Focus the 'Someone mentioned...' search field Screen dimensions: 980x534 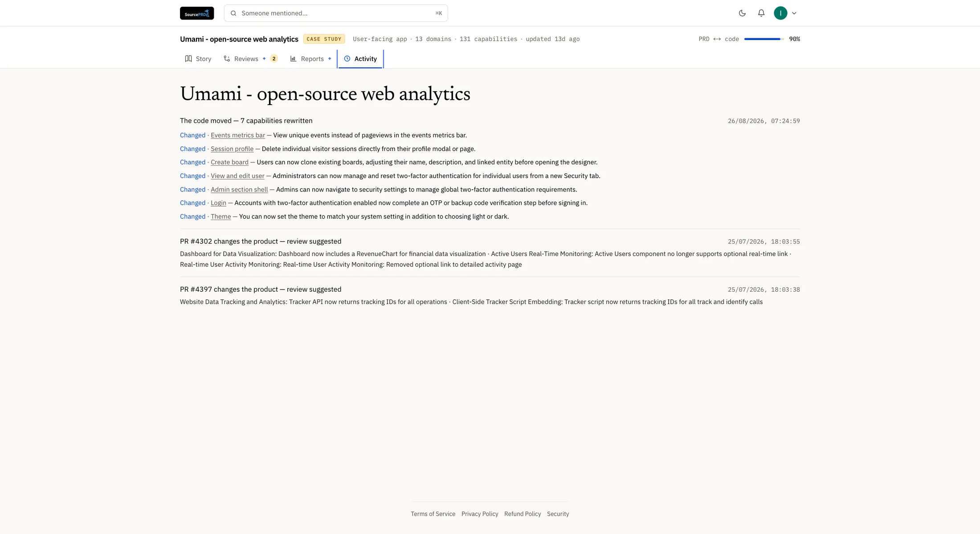(336, 13)
